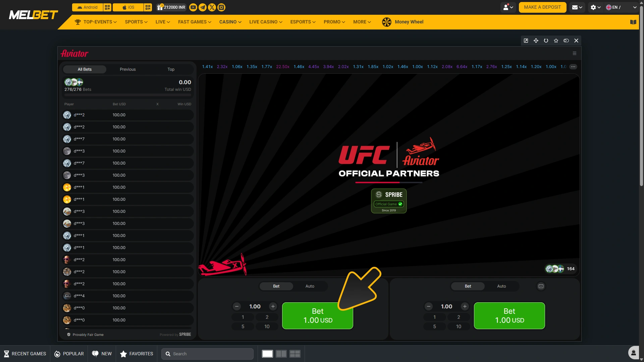Select Bet mode on right panel
Screen dimensions: 644x362
468,286
